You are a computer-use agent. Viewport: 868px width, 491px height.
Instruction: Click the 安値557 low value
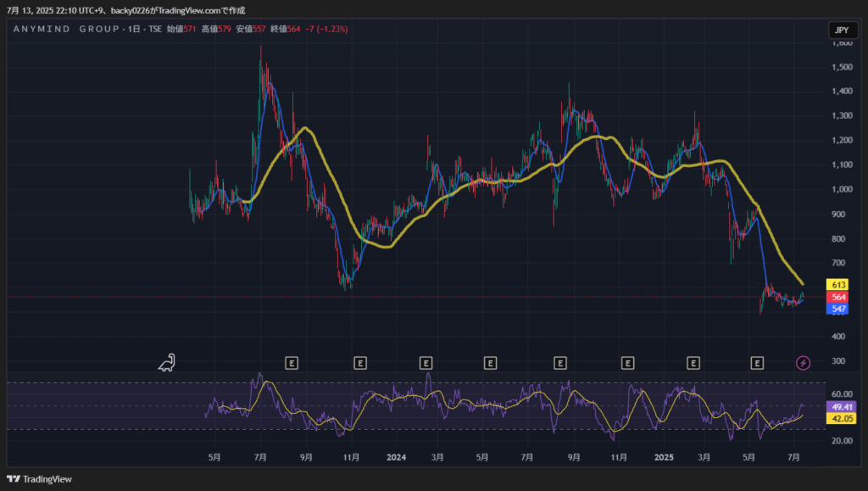point(251,29)
